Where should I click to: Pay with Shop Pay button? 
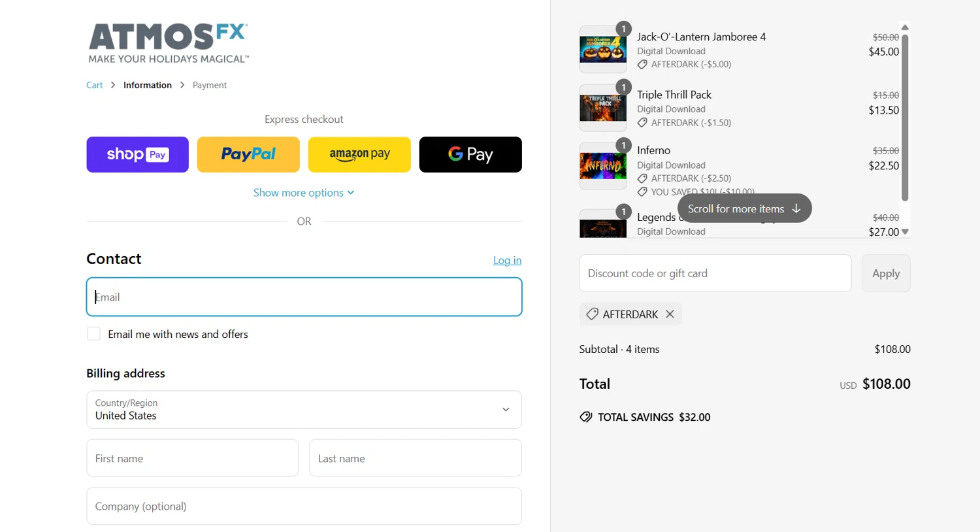[137, 154]
